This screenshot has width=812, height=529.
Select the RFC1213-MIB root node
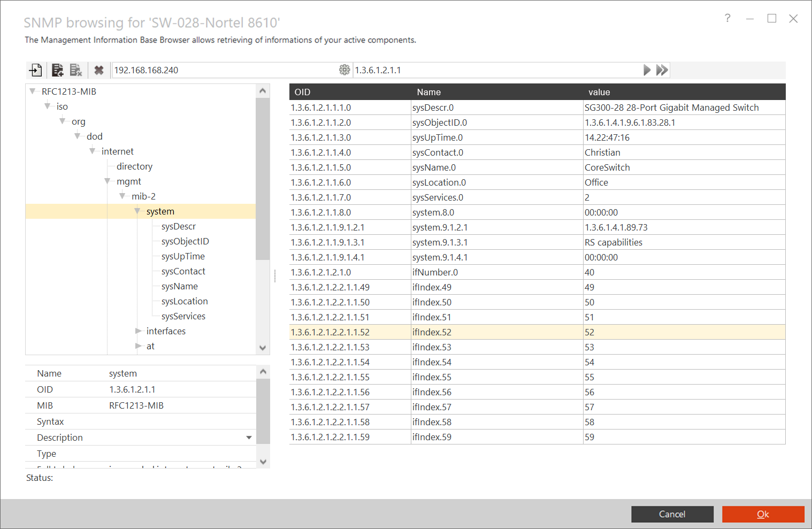point(68,91)
